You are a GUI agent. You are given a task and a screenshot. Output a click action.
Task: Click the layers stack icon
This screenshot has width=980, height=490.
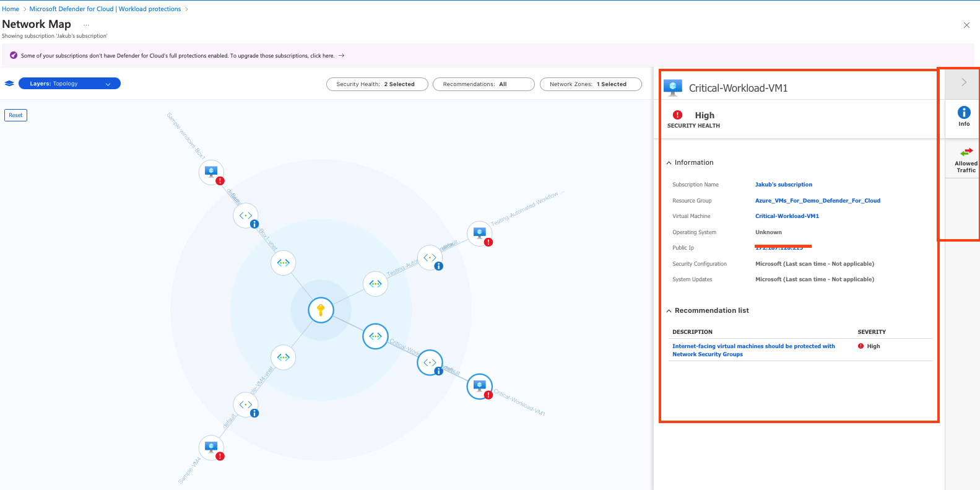point(9,84)
